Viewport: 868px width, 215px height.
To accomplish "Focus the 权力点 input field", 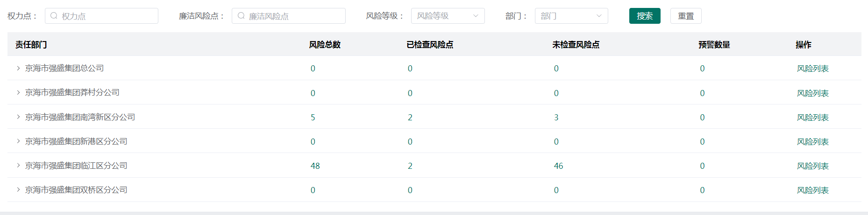I will tap(107, 16).
